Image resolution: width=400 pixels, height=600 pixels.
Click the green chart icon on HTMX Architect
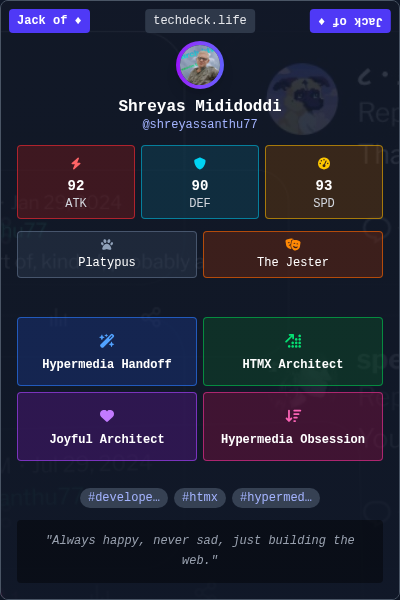293,341
